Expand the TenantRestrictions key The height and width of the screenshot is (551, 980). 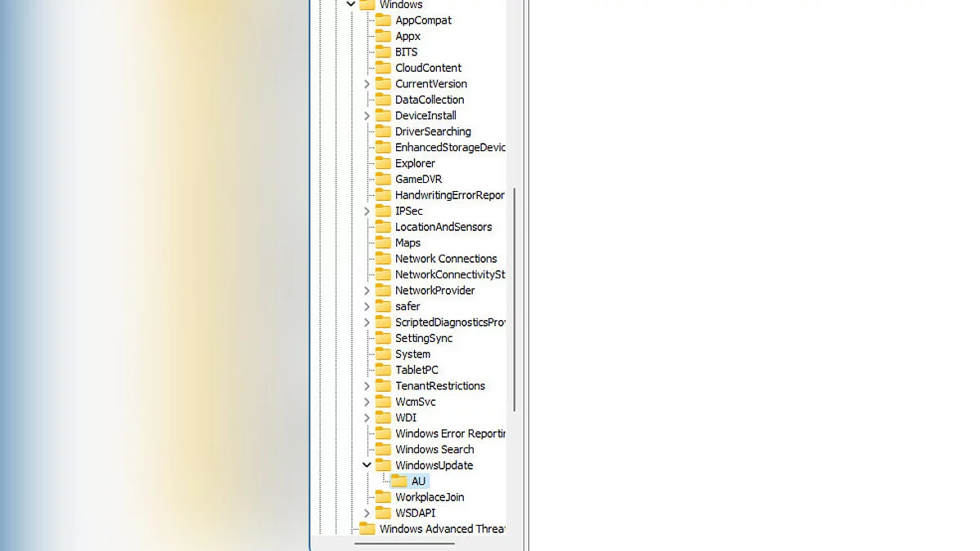tap(367, 386)
